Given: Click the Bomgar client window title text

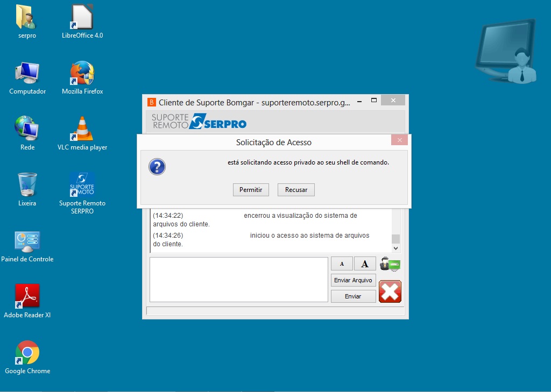Looking at the screenshot, I should 255,103.
